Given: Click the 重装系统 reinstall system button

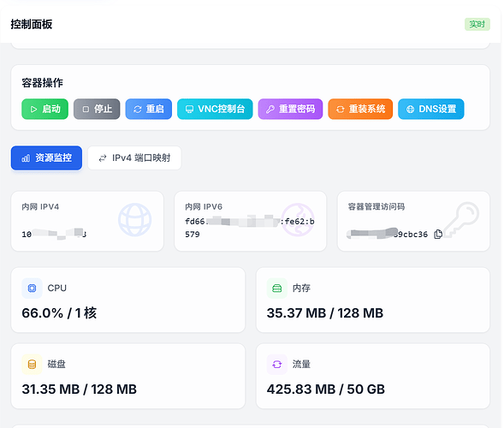Looking at the screenshot, I should point(360,109).
